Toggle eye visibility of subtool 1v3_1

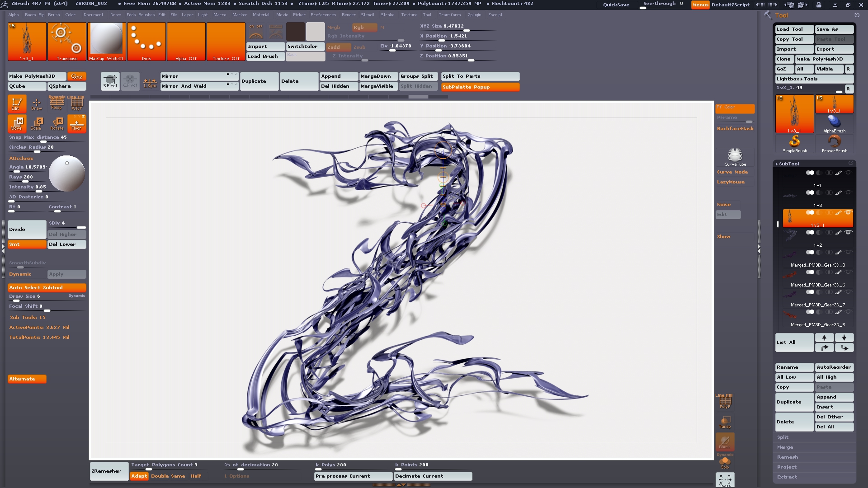[848, 212]
